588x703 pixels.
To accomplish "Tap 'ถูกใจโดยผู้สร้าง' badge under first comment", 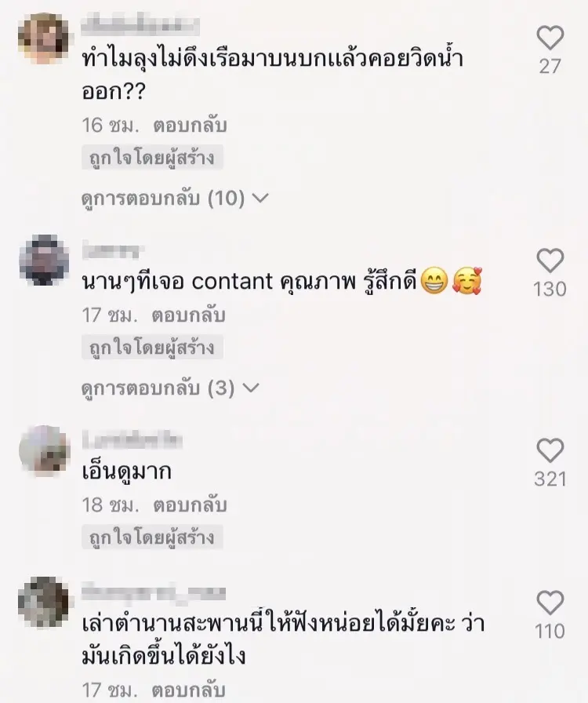I will [152, 158].
